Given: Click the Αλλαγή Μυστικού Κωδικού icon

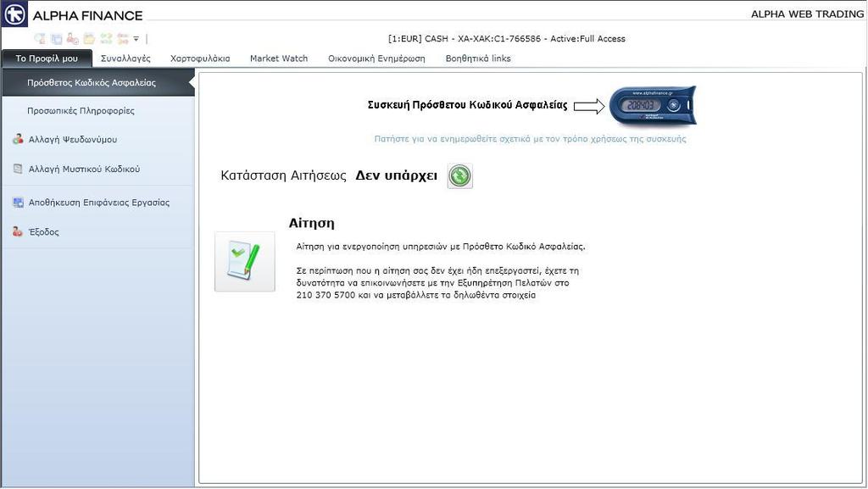Looking at the screenshot, I should coord(18,169).
